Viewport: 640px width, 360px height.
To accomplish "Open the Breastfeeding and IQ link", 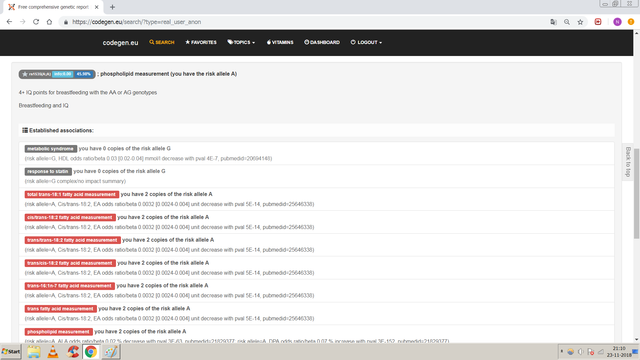I will click(x=44, y=105).
